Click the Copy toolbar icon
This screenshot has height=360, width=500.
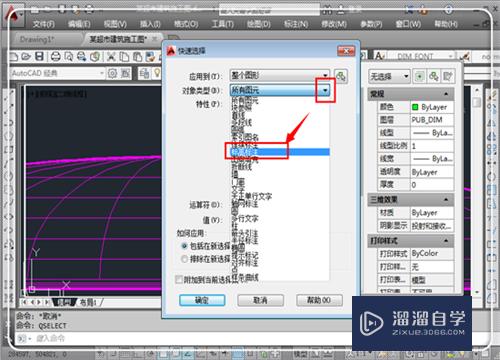(x=124, y=57)
